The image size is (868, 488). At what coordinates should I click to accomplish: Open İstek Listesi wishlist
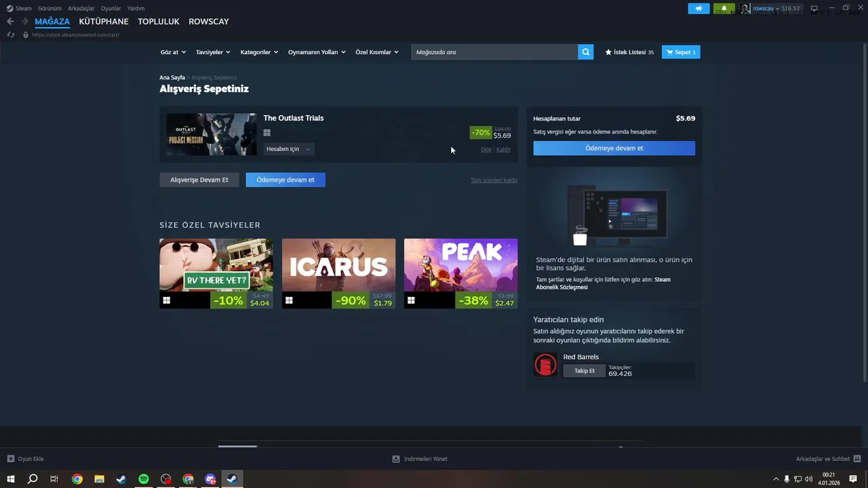point(629,52)
